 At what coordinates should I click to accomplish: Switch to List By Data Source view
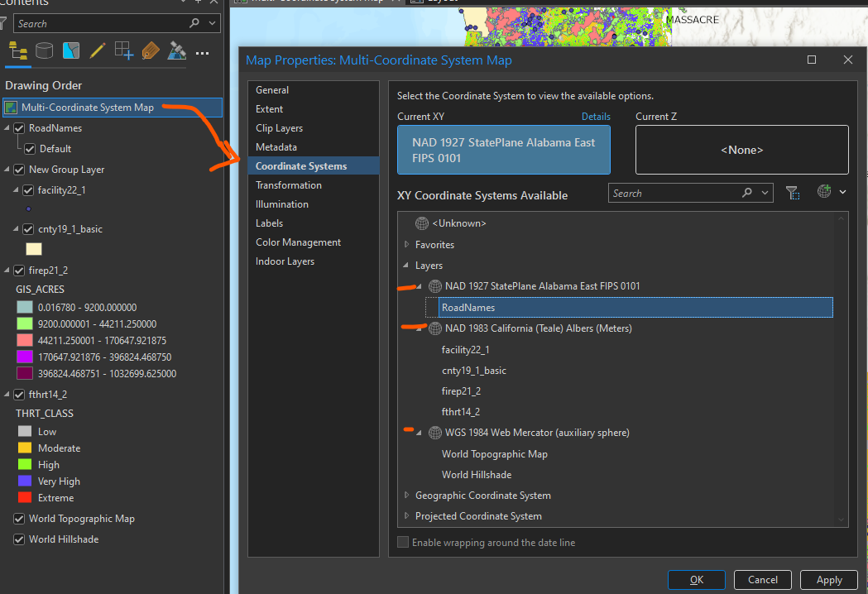(44, 50)
